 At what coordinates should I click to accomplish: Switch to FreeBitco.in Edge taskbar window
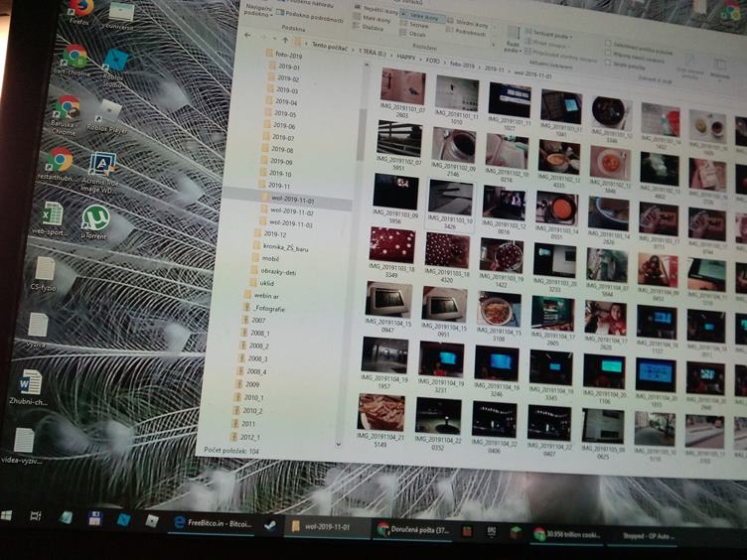pos(213,523)
